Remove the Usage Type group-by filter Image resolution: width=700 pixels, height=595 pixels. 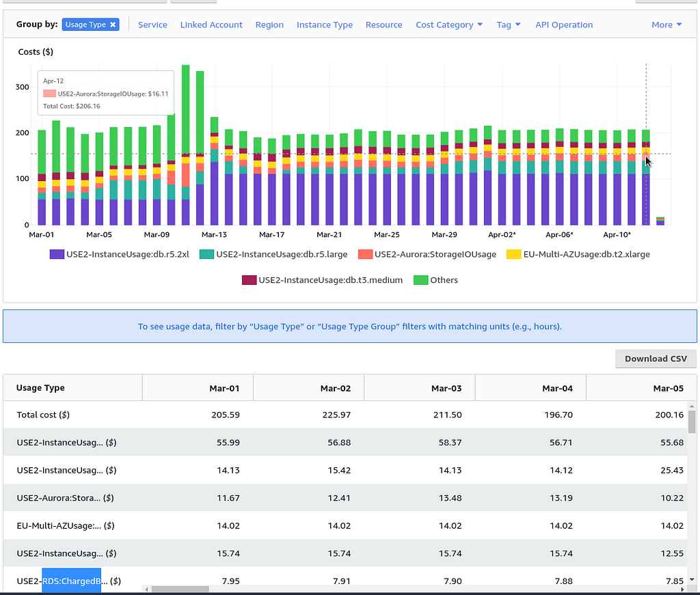tap(113, 25)
